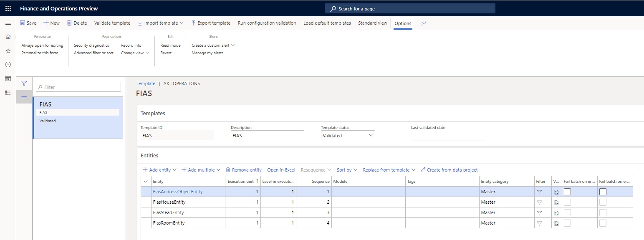
Task: Open Security diagnostics
Action: (91, 45)
